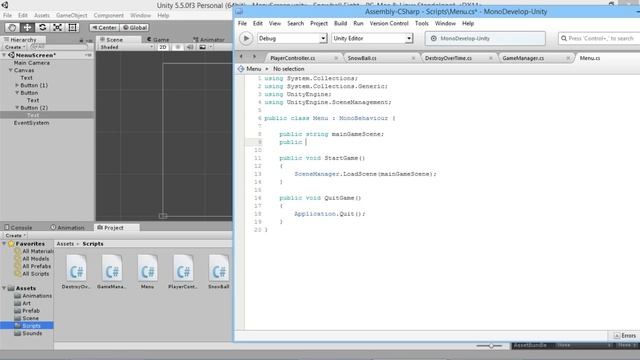Close the GameManager.cs tab
This screenshot has height=360, width=640.
pos(568,58)
